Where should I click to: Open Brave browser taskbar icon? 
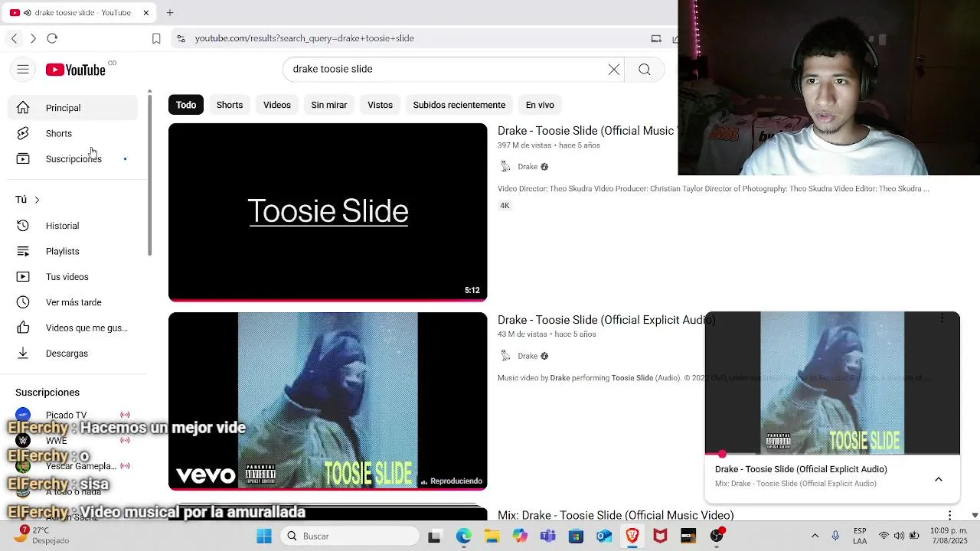pos(632,536)
